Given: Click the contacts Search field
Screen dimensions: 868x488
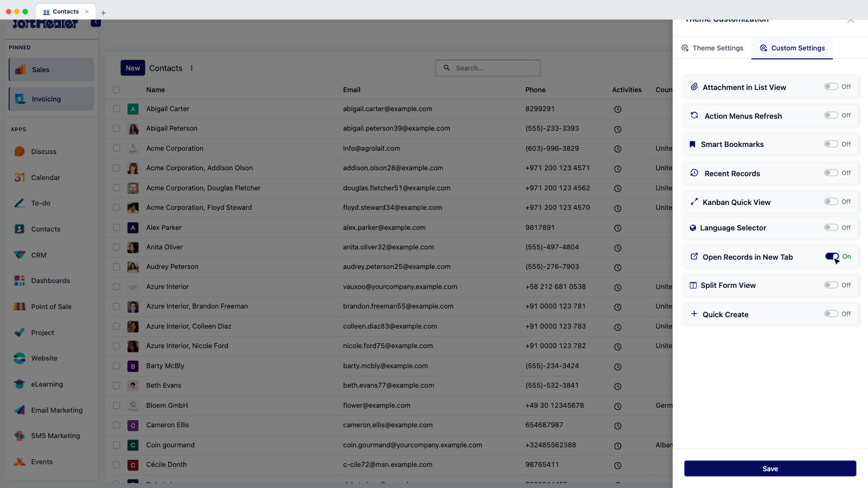Looking at the screenshot, I should click(488, 68).
